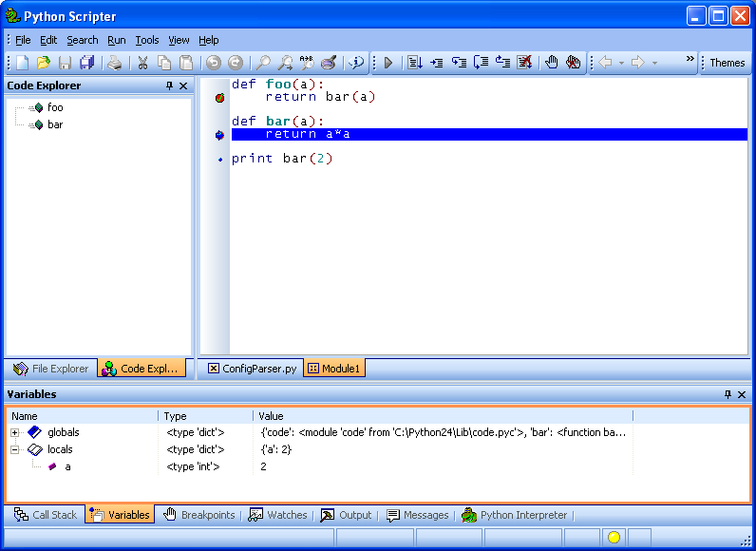Click the Clear All Breakpoints icon
This screenshot has height=551, width=756.
pyautogui.click(x=574, y=63)
